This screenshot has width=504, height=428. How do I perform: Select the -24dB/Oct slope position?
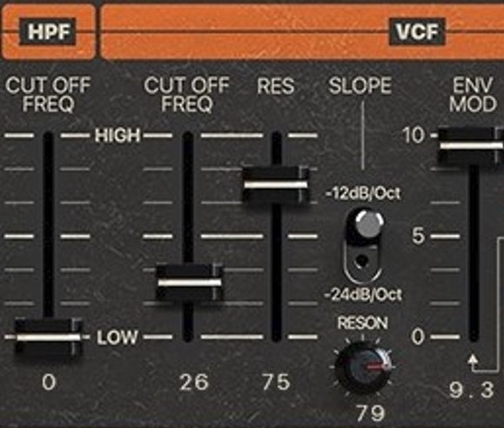tap(363, 295)
